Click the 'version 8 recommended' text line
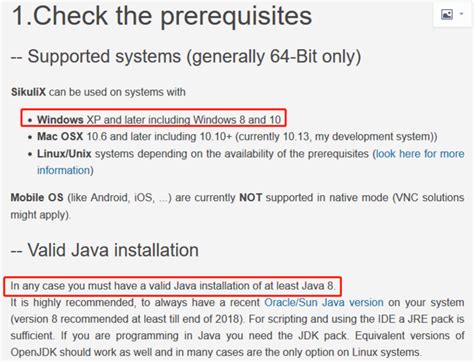Viewport: 474px width, 362px height. (237, 319)
